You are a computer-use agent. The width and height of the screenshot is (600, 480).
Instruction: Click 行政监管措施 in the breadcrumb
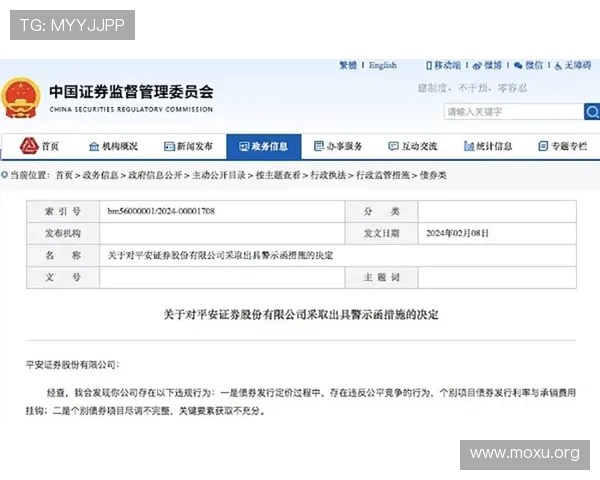click(383, 175)
